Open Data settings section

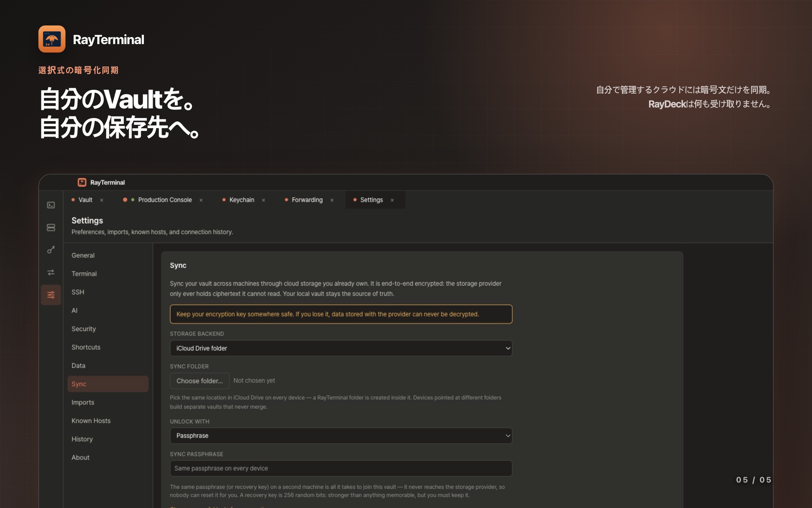click(108, 366)
